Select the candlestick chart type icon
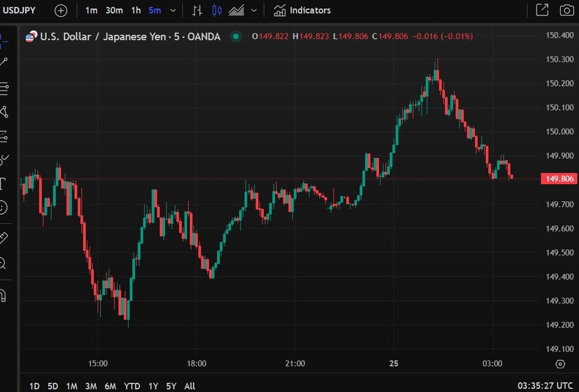579x392 pixels. pyautogui.click(x=217, y=11)
